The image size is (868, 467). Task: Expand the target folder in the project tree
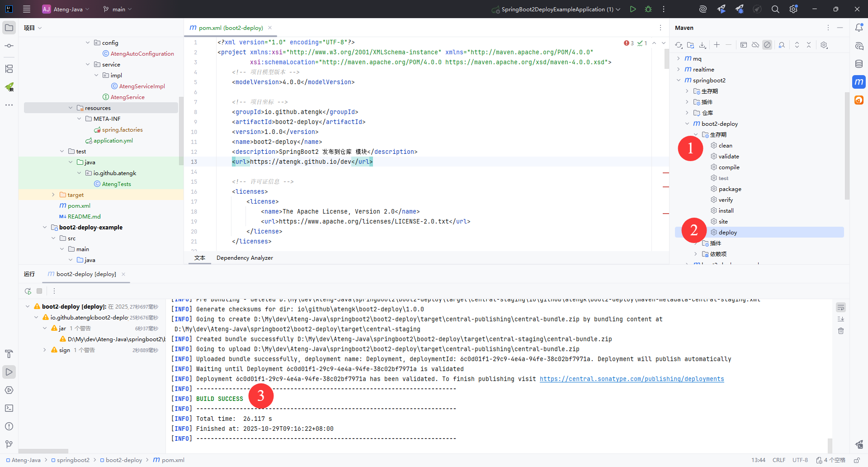53,195
